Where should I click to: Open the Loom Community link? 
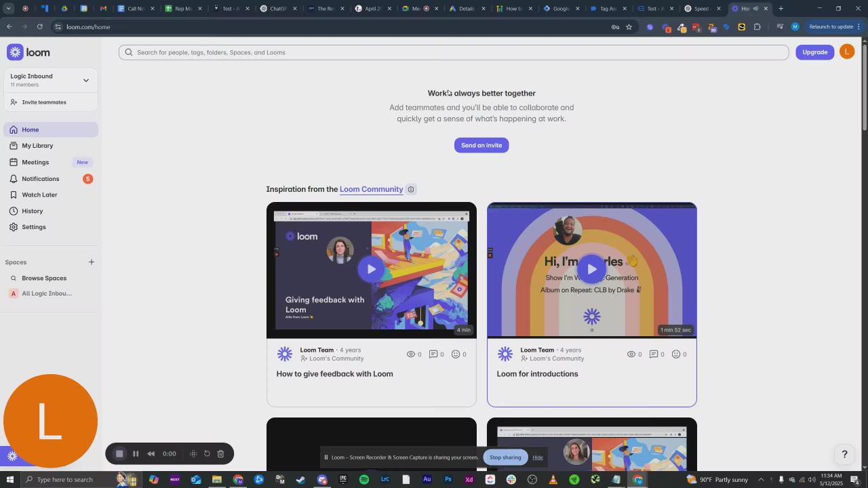(x=371, y=189)
